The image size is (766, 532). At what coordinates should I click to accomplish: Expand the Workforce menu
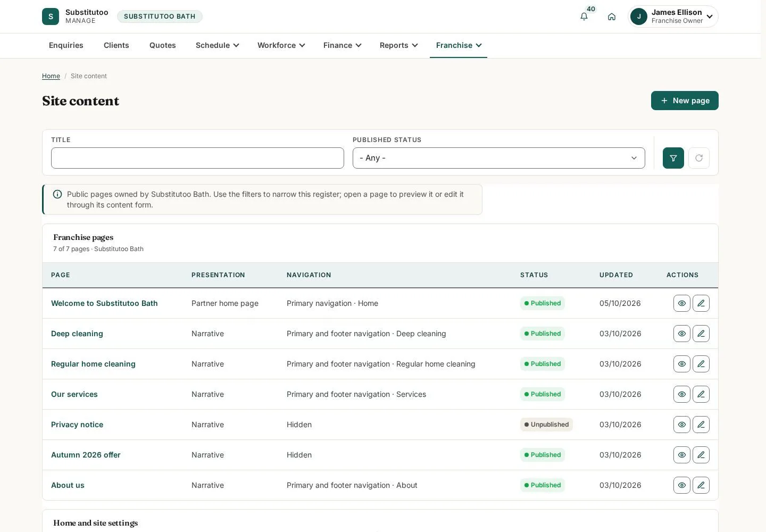[281, 45]
